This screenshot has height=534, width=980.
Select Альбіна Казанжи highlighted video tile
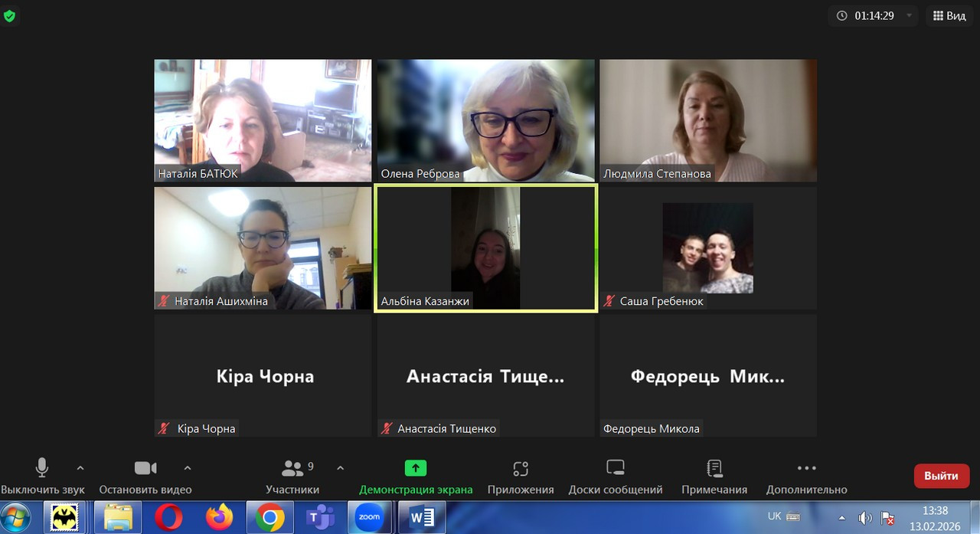[485, 248]
